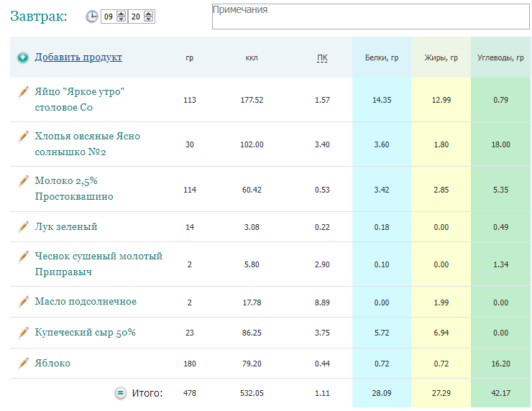Click the Углеводы, гр column header
Screen dimensions: 532x411
[500, 57]
